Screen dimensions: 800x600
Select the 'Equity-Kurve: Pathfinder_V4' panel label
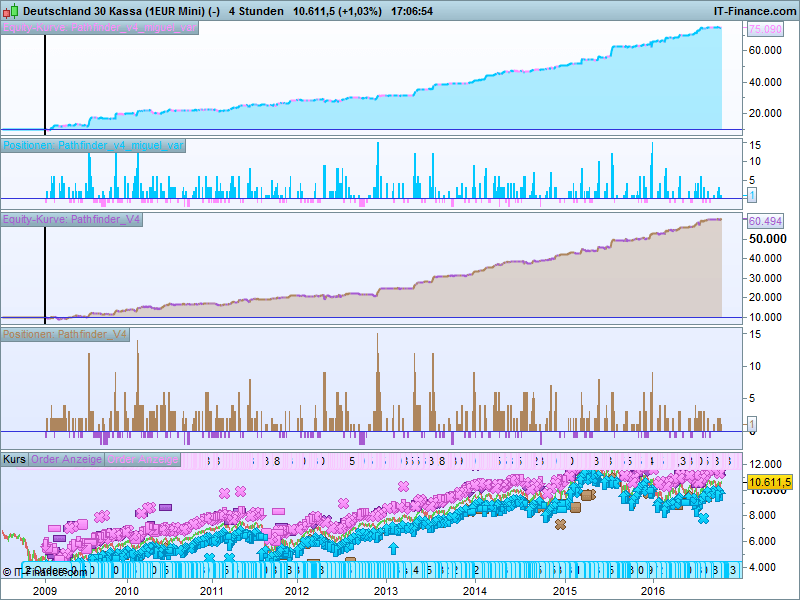pos(71,219)
